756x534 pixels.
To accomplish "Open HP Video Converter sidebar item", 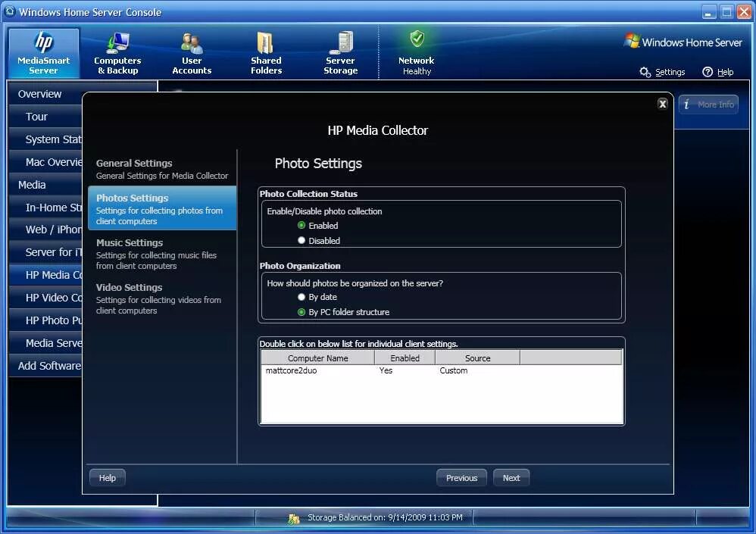I will click(45, 298).
